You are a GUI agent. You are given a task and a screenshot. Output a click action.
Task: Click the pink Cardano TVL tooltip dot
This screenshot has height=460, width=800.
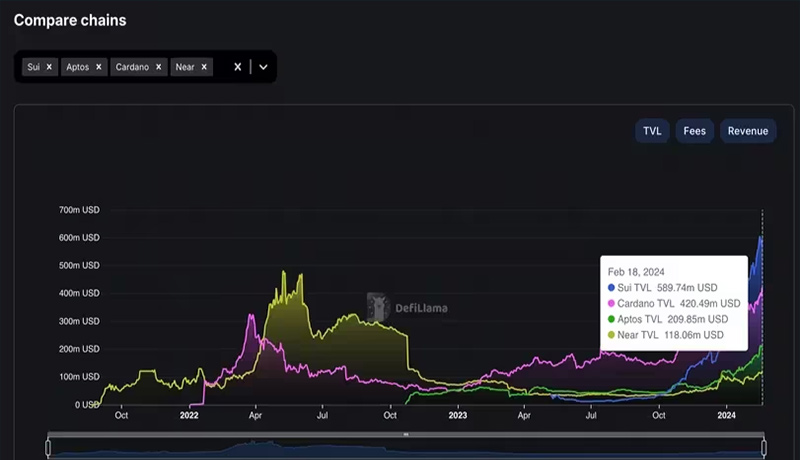click(612, 303)
